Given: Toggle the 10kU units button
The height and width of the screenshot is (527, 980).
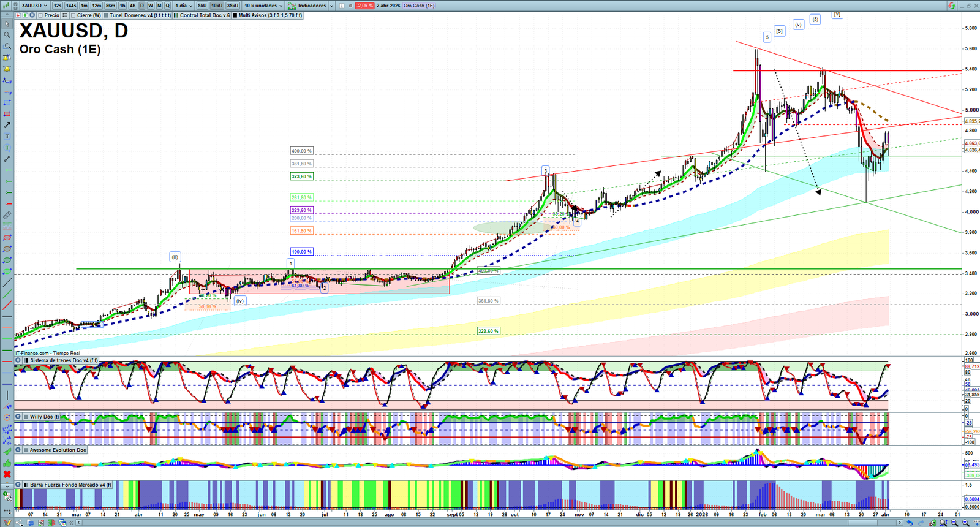Looking at the screenshot, I should click(217, 6).
